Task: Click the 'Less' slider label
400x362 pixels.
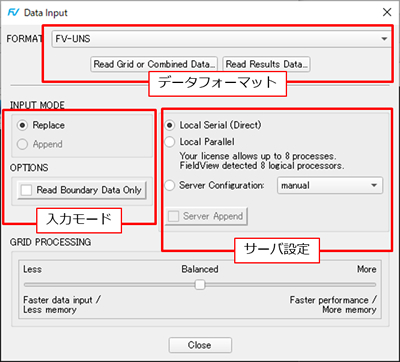Action: pyautogui.click(x=32, y=269)
